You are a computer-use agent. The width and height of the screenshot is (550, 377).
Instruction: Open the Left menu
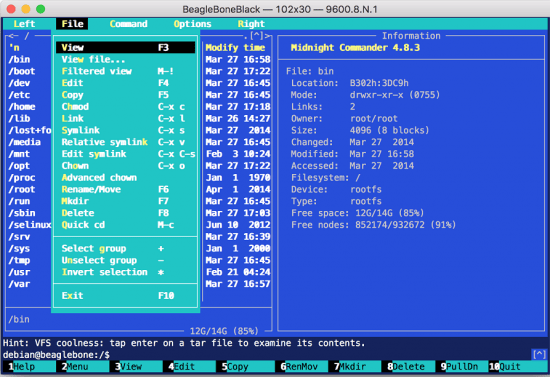point(24,24)
